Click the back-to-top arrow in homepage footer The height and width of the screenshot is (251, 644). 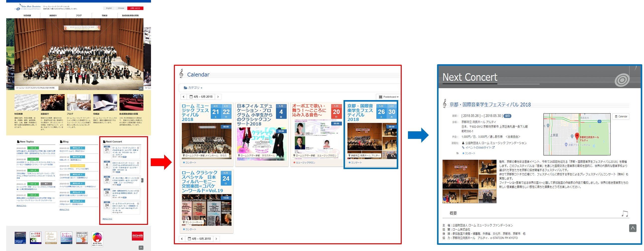(141, 248)
